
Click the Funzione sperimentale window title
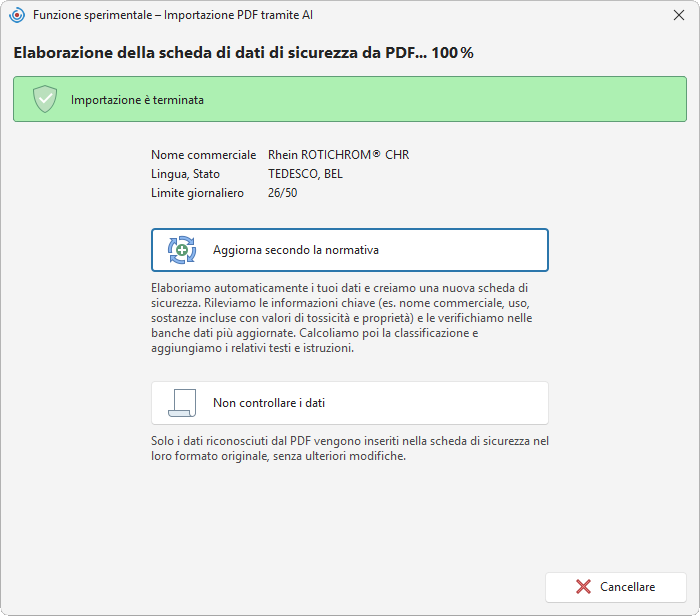click(x=173, y=15)
